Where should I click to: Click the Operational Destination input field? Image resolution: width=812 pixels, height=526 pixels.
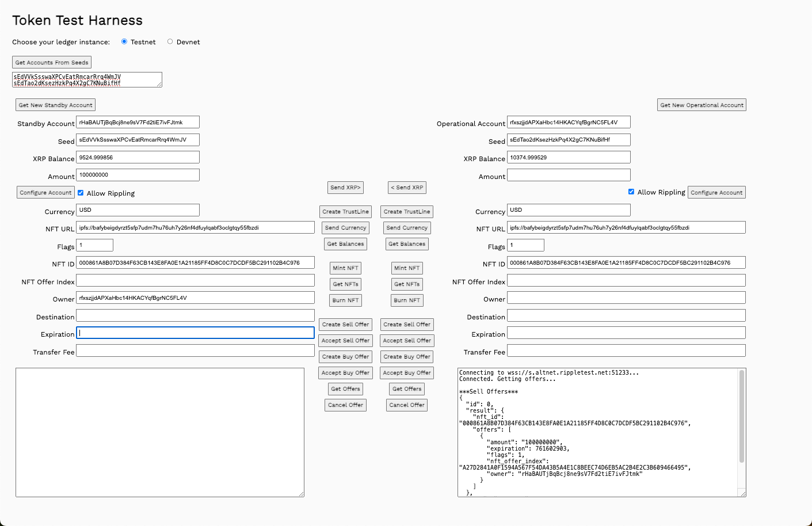[626, 316]
